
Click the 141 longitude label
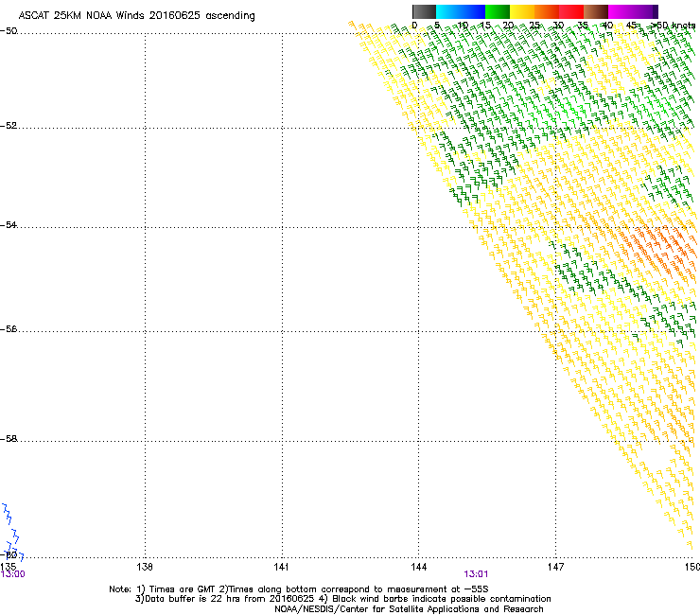[x=281, y=567]
